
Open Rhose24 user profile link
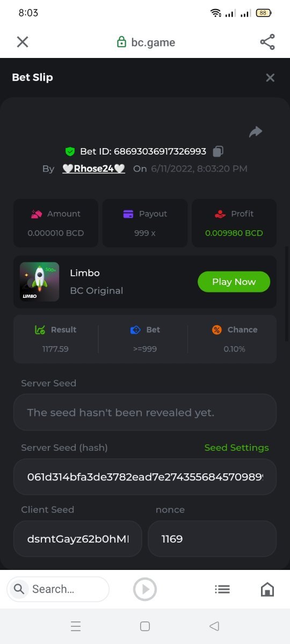click(94, 169)
